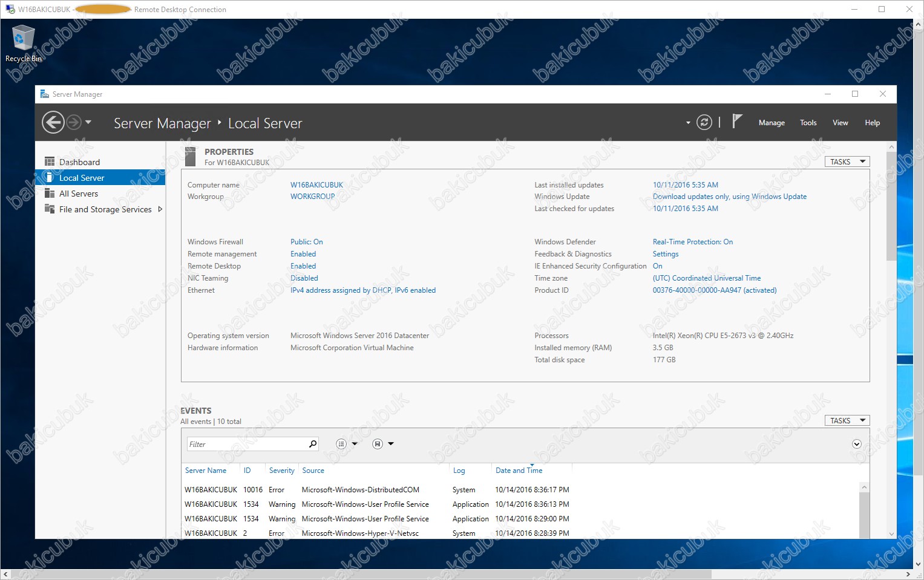Image resolution: width=924 pixels, height=580 pixels.
Task: Open the navigation history dropdown arrow
Action: (x=88, y=122)
